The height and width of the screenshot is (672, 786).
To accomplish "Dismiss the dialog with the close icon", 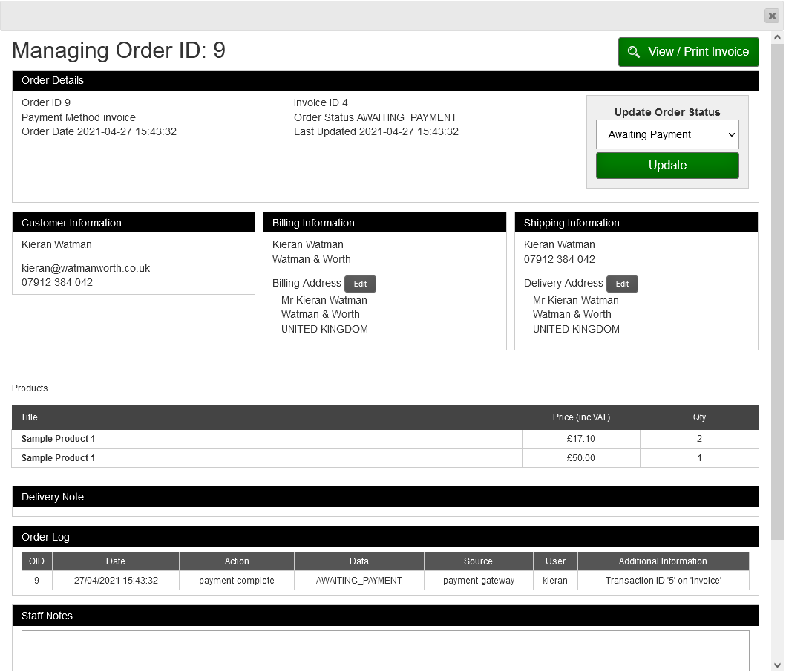I will click(771, 16).
